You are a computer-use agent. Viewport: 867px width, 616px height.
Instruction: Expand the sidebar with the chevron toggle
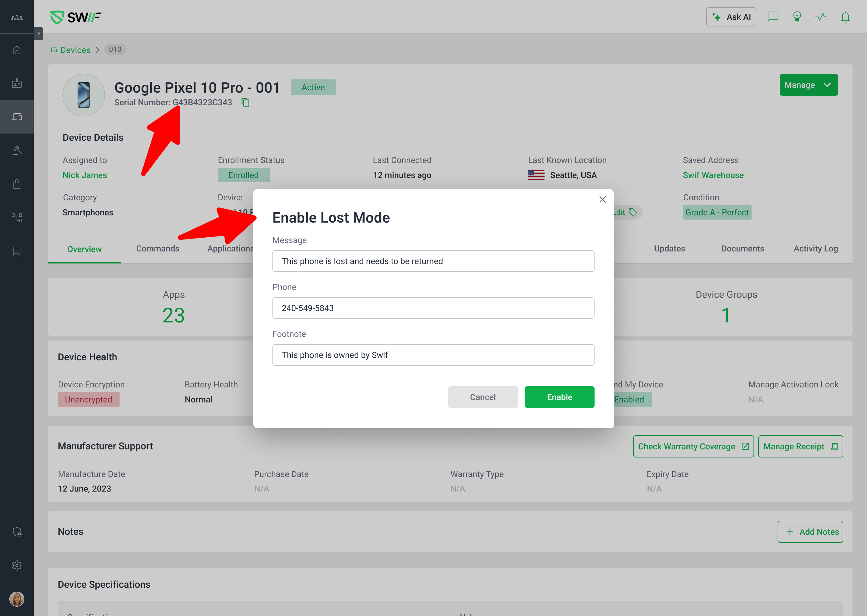coord(38,34)
